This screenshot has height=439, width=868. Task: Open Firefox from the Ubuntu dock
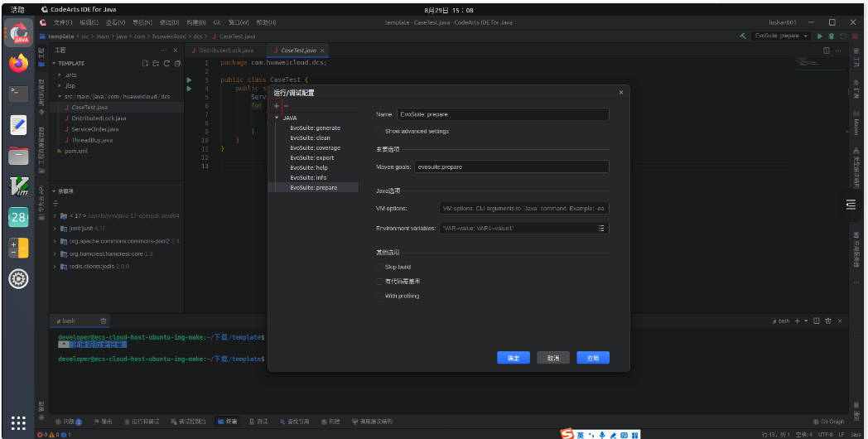(x=18, y=64)
